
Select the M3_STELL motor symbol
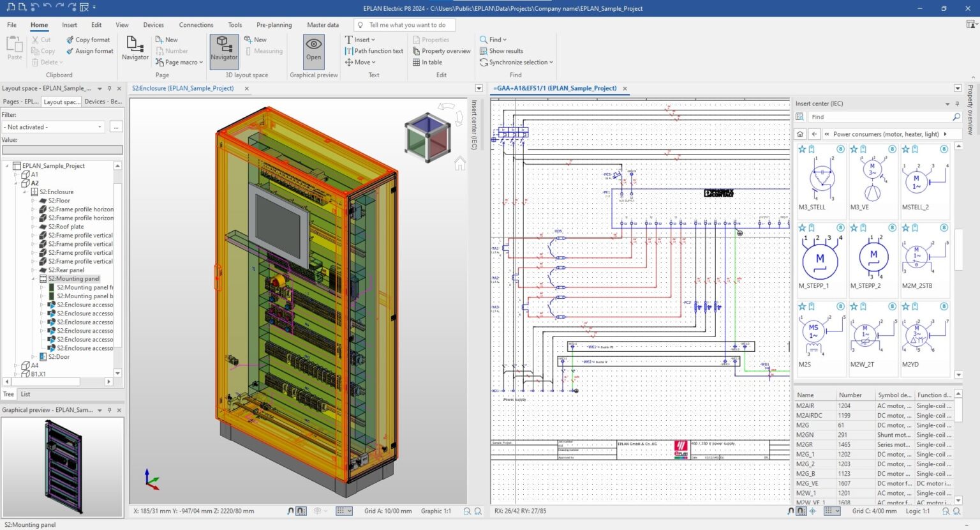click(821, 178)
